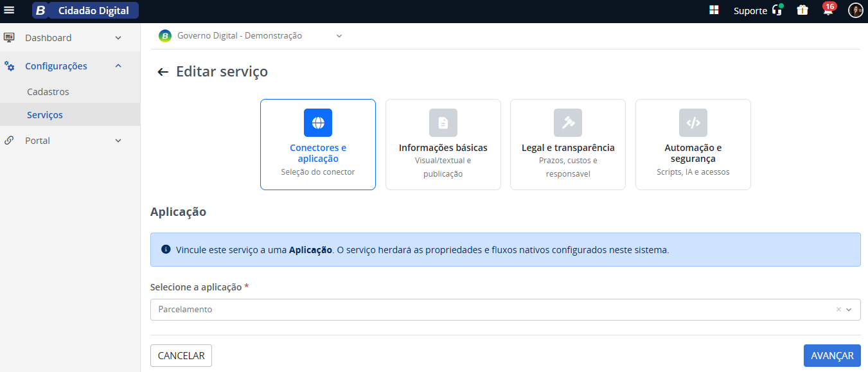Open the gift box icon
Image resolution: width=868 pixels, height=372 pixels.
tap(802, 10)
